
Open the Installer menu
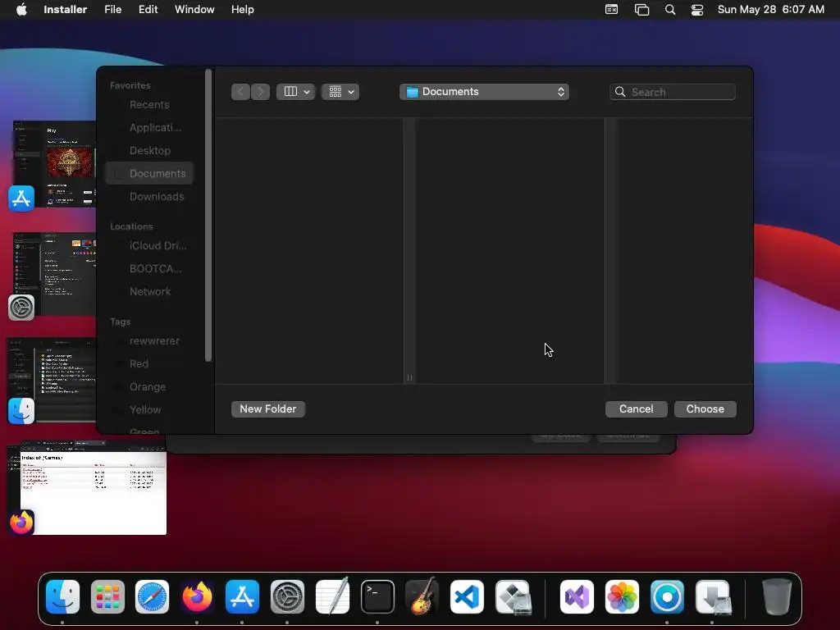pos(66,10)
